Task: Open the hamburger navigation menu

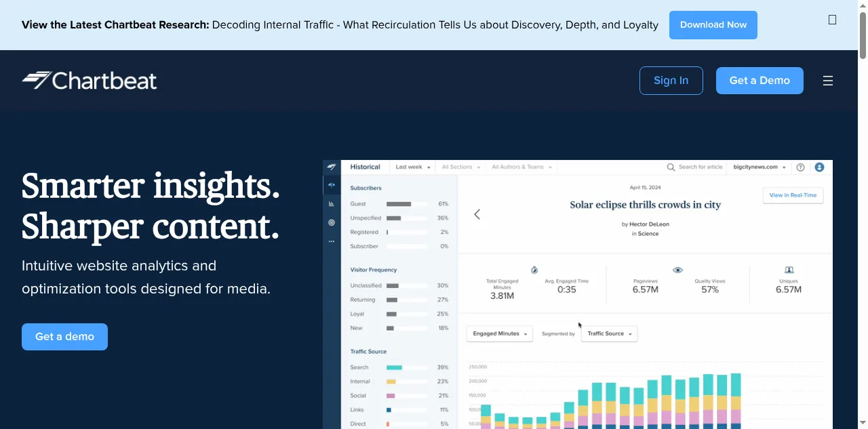Action: tap(827, 81)
